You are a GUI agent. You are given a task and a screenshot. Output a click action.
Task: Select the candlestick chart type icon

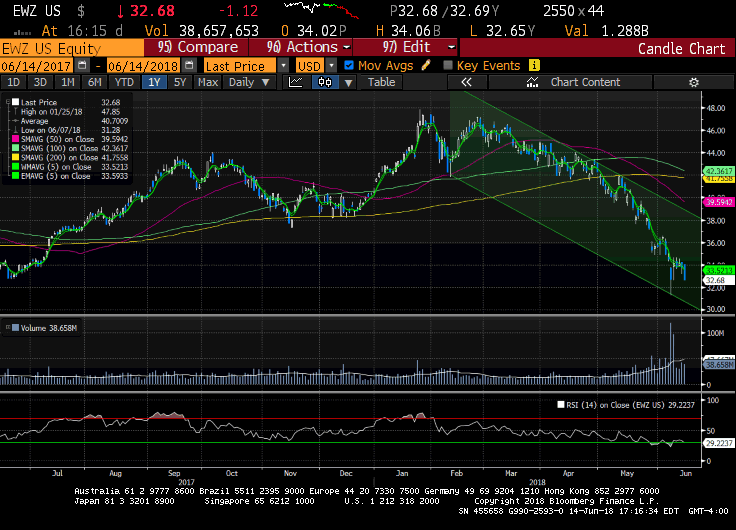325,82
